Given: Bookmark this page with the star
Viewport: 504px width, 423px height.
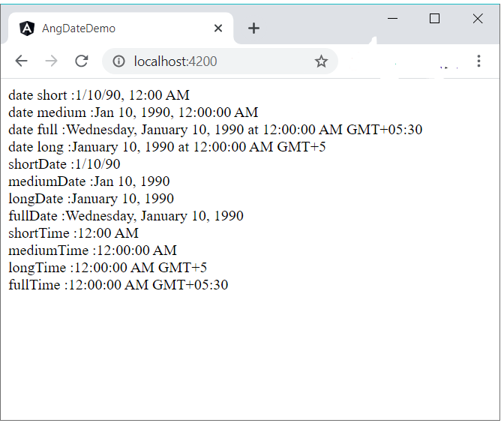Looking at the screenshot, I should tap(321, 61).
